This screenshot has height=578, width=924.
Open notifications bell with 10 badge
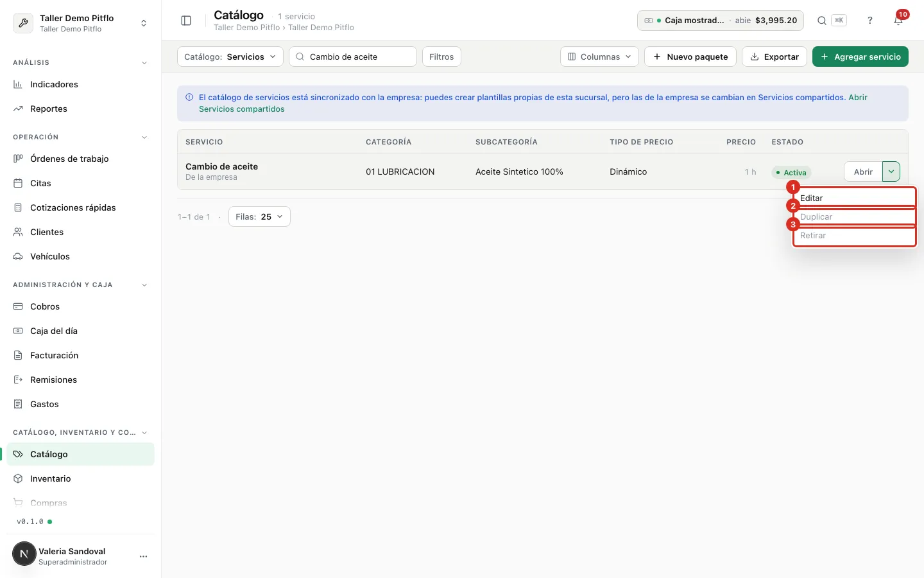899,20
